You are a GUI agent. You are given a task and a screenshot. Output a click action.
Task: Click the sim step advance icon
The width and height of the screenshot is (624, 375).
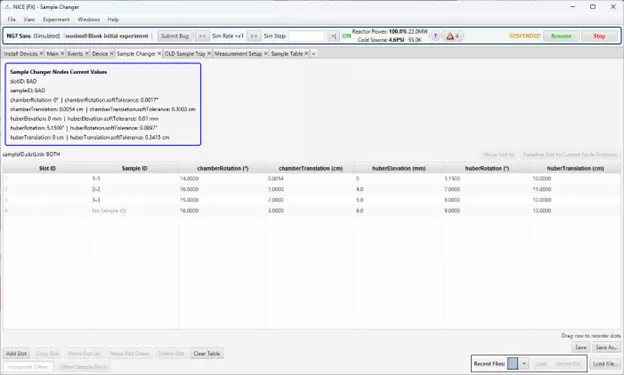(333, 36)
